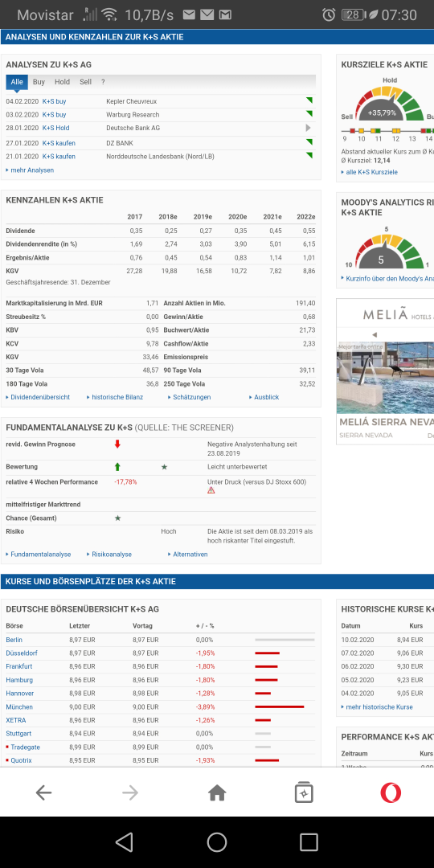Select the question mark analysis tab
This screenshot has height=868, width=434.
coord(103,82)
